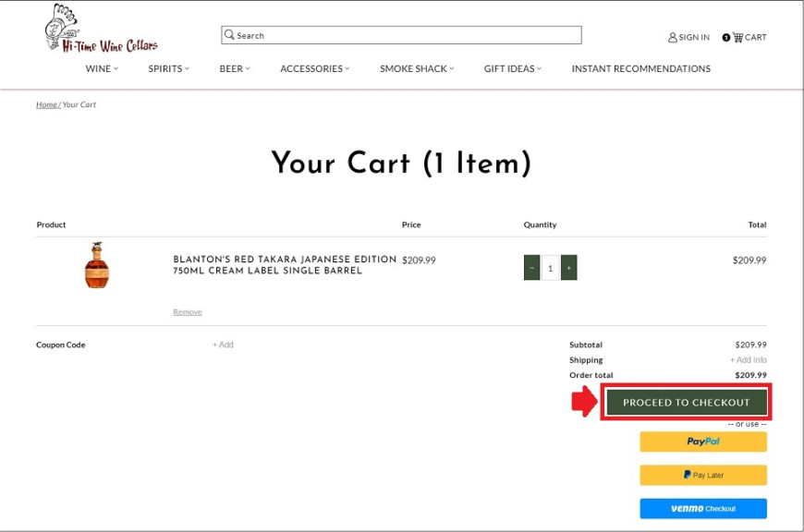Viewport: 804px width, 532px height.
Task: Add shipping info
Action: (x=749, y=360)
